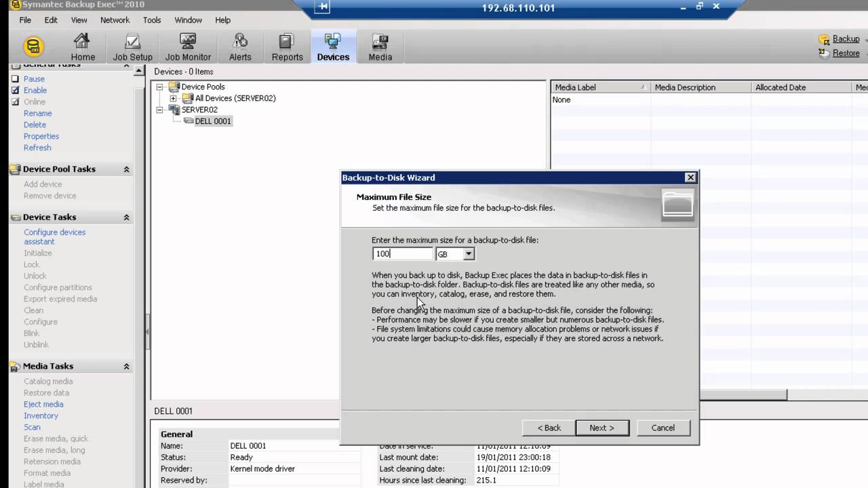The height and width of the screenshot is (488, 868).
Task: Click the Delete task link
Action: 35,125
